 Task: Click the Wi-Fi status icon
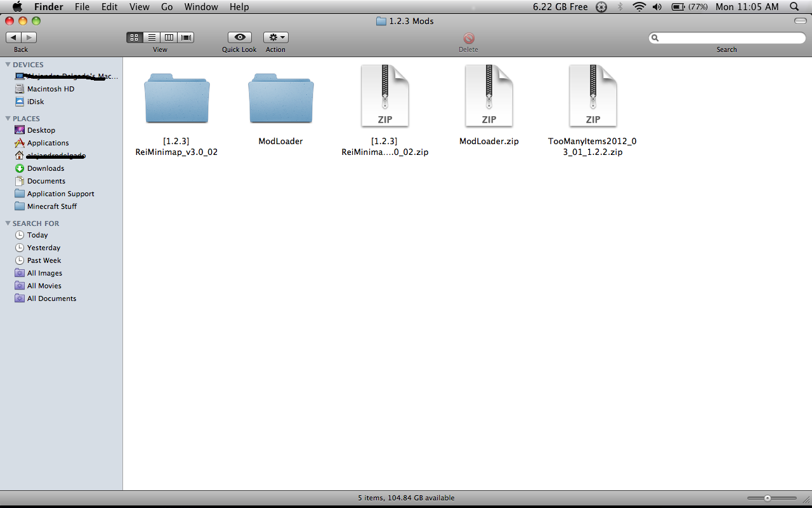(x=639, y=7)
